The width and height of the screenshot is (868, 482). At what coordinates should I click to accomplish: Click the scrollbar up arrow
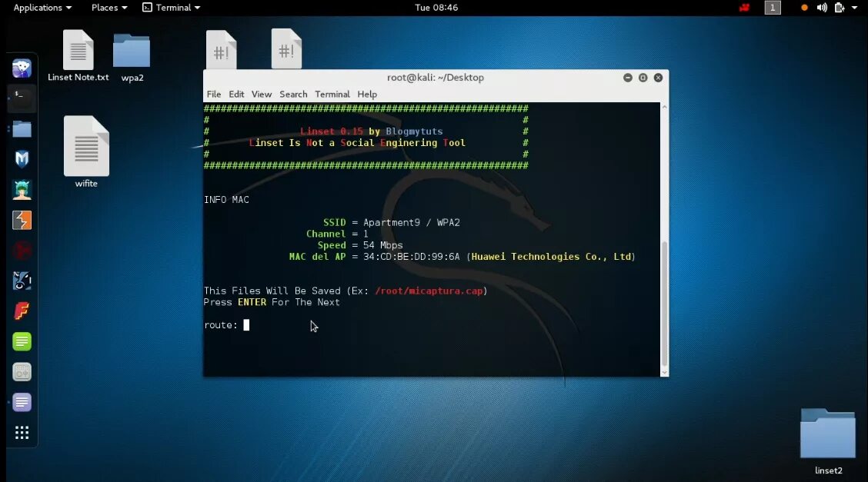[664, 107]
